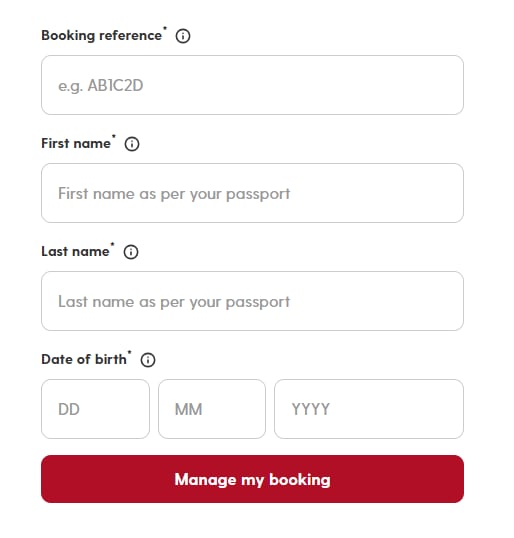Click into the First name text box
Viewport: 514px width, 538px height.
[x=252, y=193]
